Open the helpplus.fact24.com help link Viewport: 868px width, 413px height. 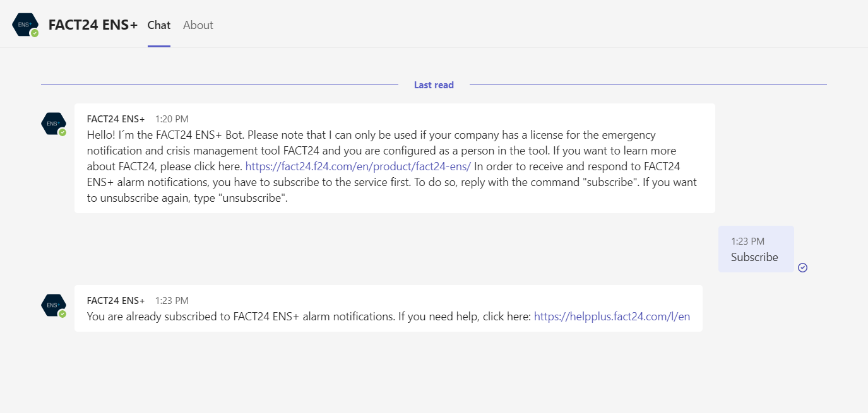(x=612, y=317)
